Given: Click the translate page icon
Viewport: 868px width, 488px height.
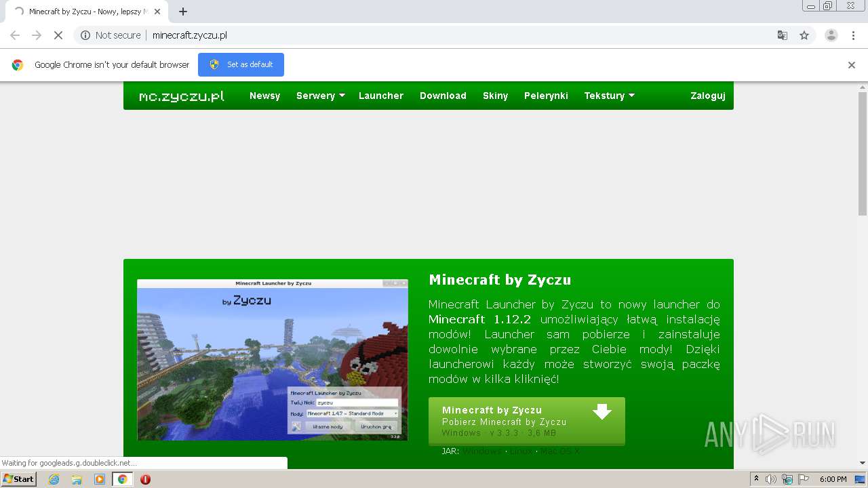Looking at the screenshot, I should (x=783, y=35).
